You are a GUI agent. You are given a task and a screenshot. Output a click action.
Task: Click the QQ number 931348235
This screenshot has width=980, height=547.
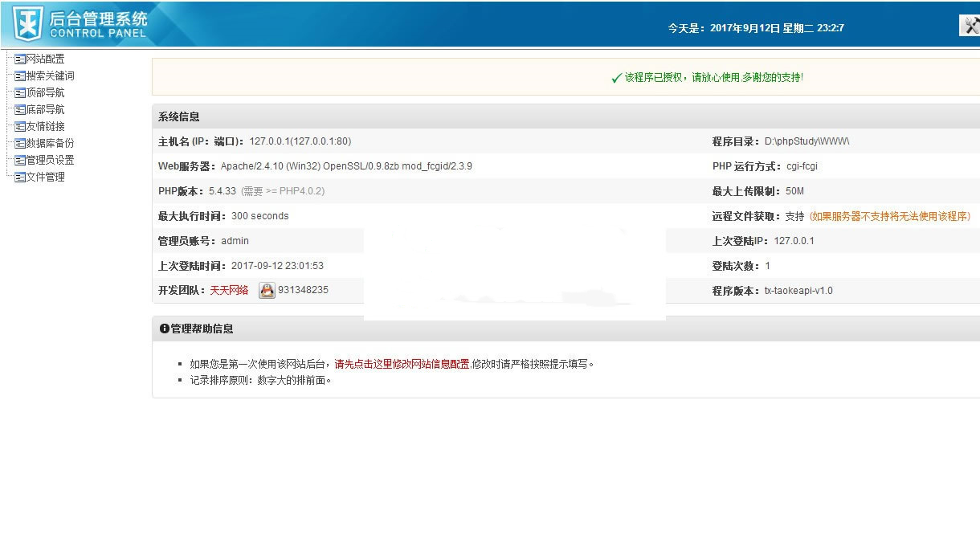[303, 291]
